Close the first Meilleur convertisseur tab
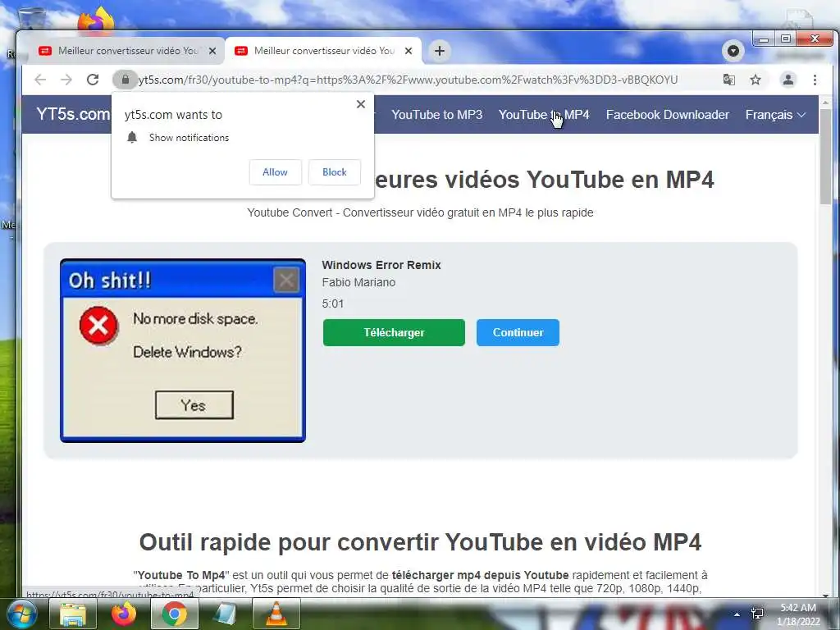Image resolution: width=840 pixels, height=630 pixels. (212, 51)
